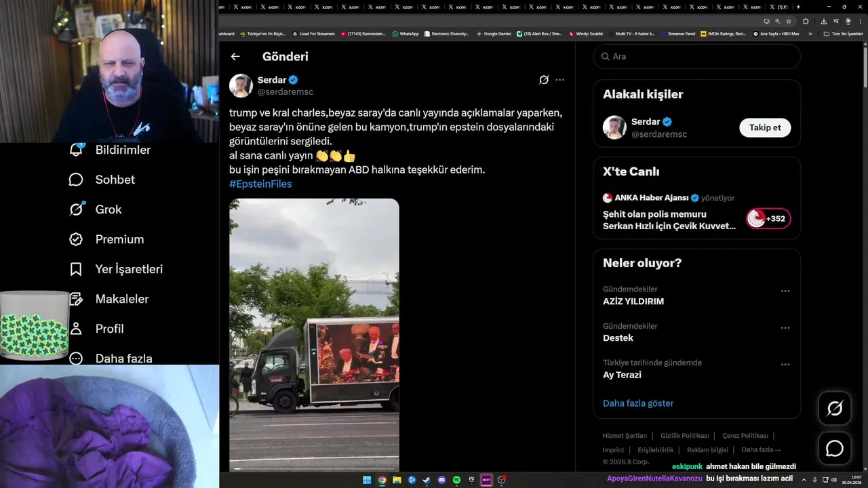Open Spotify from the taskbar

click(456, 480)
